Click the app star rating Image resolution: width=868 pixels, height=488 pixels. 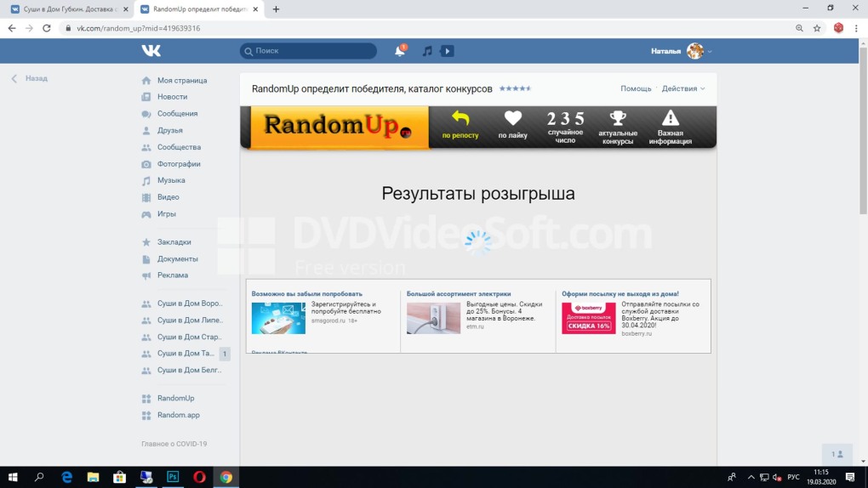[515, 88]
